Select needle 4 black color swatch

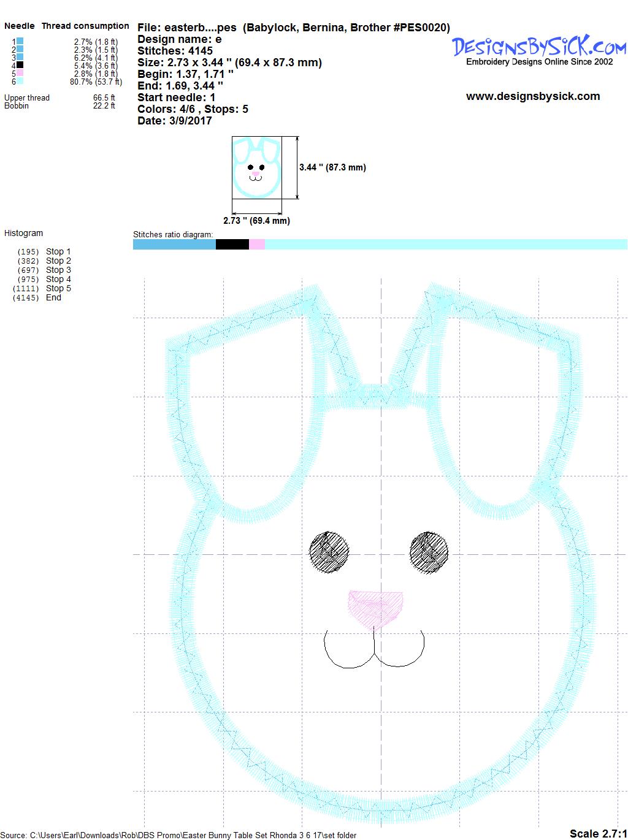tap(20, 65)
